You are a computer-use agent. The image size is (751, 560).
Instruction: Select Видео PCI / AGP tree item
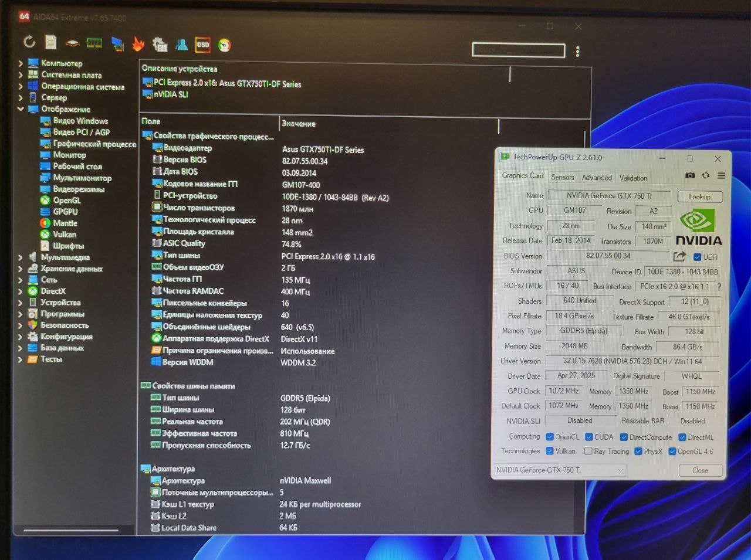click(81, 132)
